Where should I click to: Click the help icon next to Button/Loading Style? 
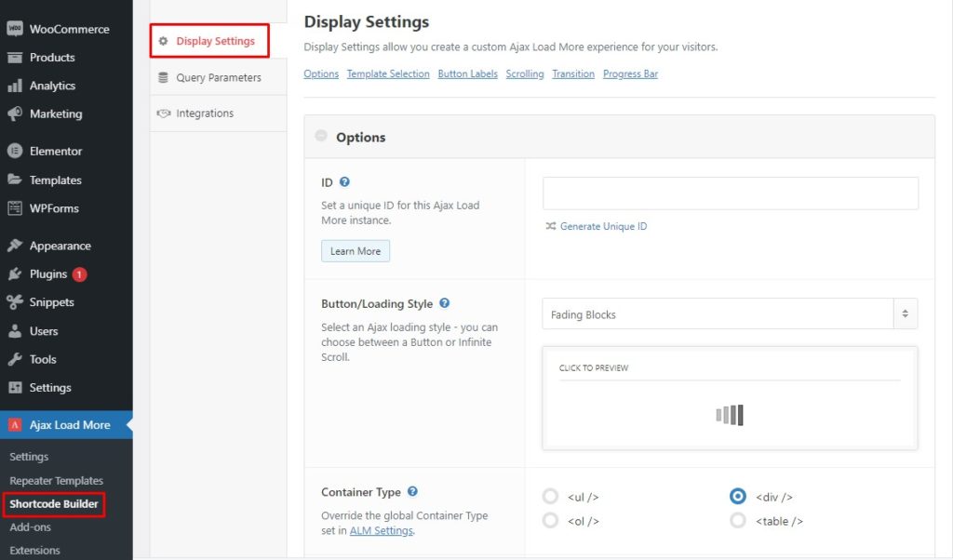[x=444, y=303]
